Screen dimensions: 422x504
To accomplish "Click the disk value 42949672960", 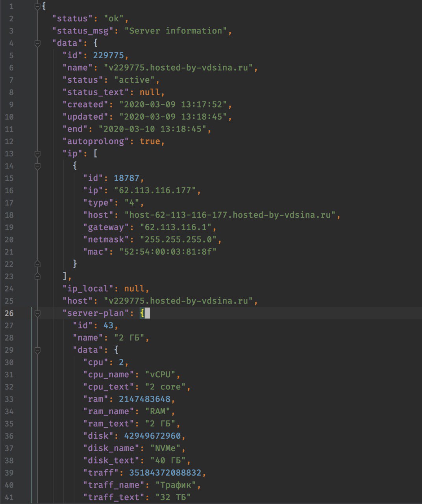I will (152, 436).
